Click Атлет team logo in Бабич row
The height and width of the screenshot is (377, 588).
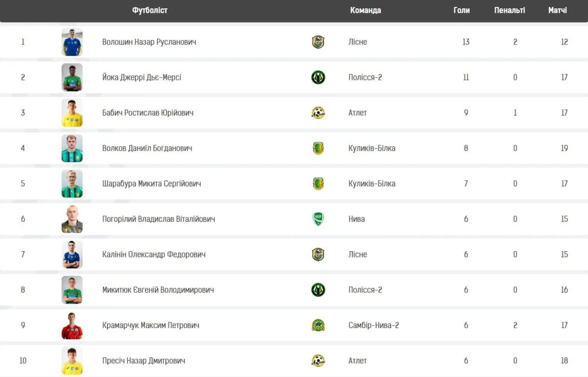(318, 113)
